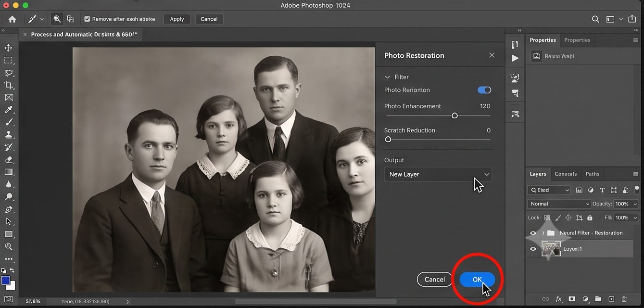Screen dimensions: 644x308
Task: Click the Share icon at top right
Action: (x=632, y=19)
